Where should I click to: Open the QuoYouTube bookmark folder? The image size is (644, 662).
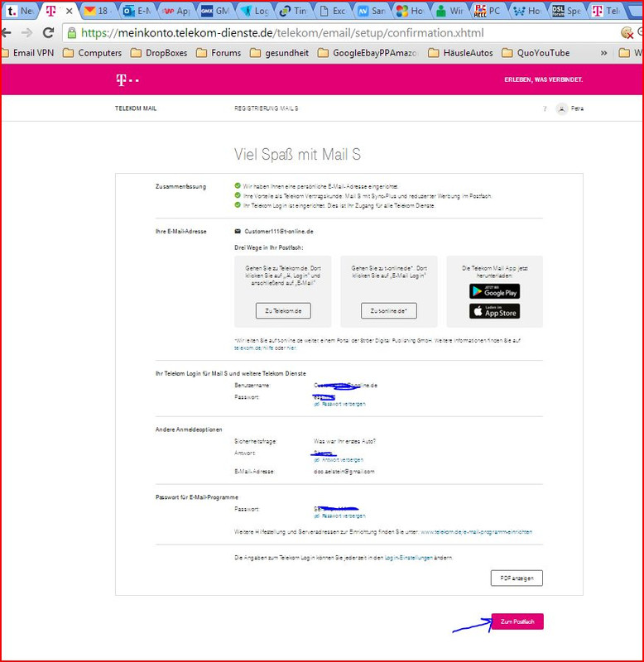click(536, 53)
